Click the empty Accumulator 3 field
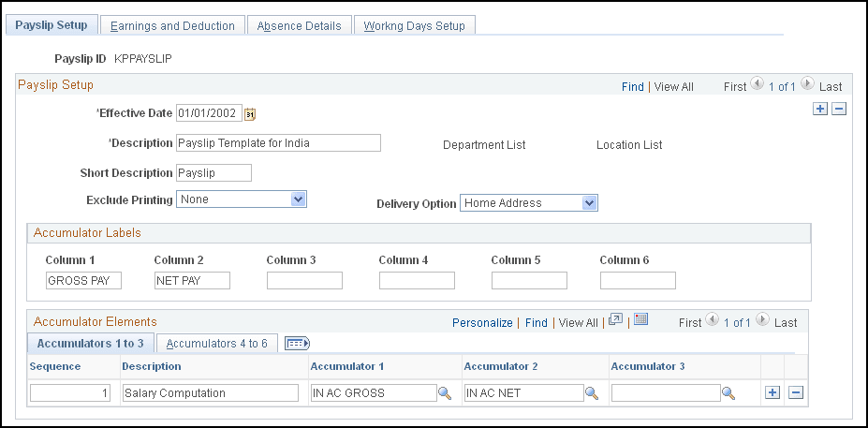The height and width of the screenshot is (428, 868). click(666, 393)
